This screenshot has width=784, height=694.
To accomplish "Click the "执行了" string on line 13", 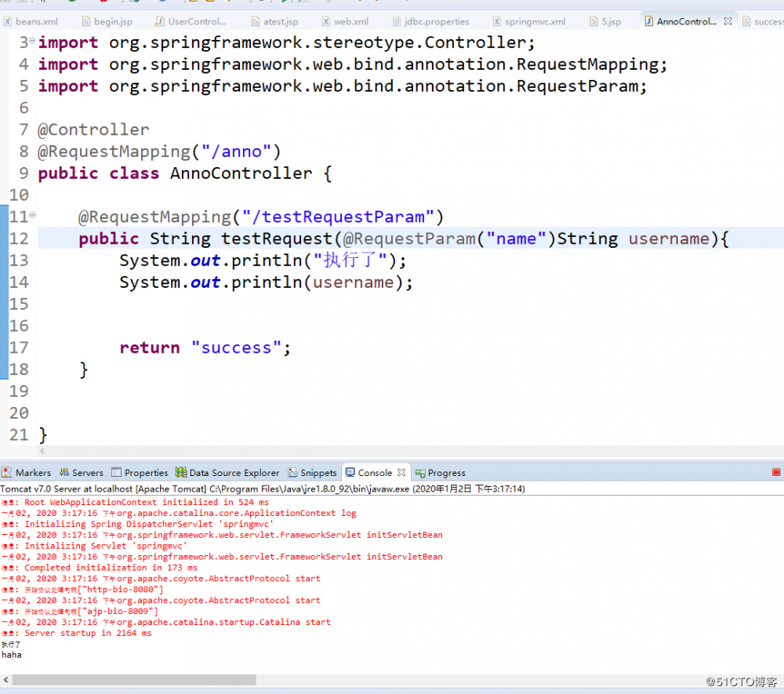I will click(x=350, y=260).
